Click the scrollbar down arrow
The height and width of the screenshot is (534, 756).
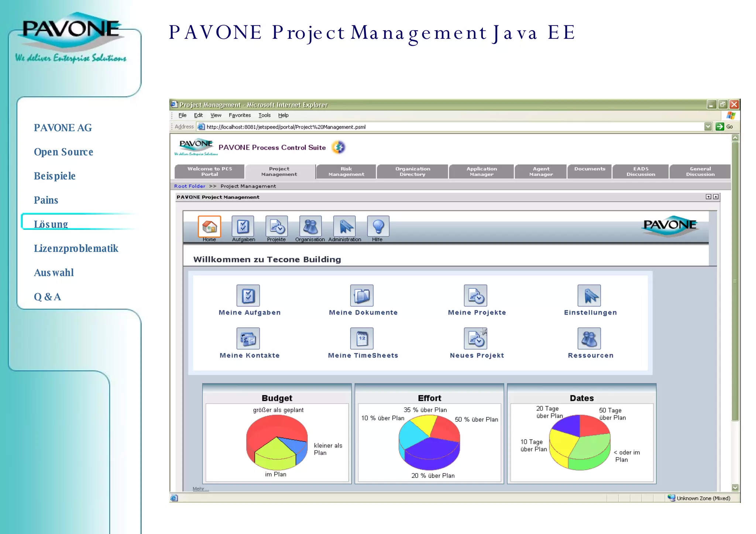point(735,487)
